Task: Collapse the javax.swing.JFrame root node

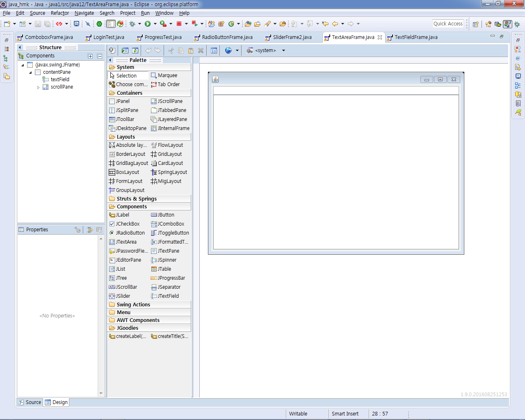Action: [x=23, y=65]
